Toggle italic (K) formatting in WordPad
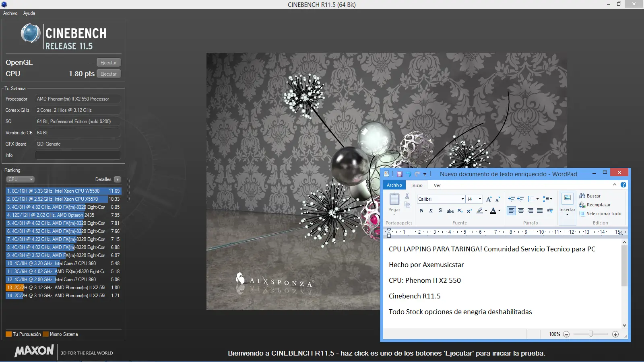Viewport: 644px width, 362px height. point(431,211)
